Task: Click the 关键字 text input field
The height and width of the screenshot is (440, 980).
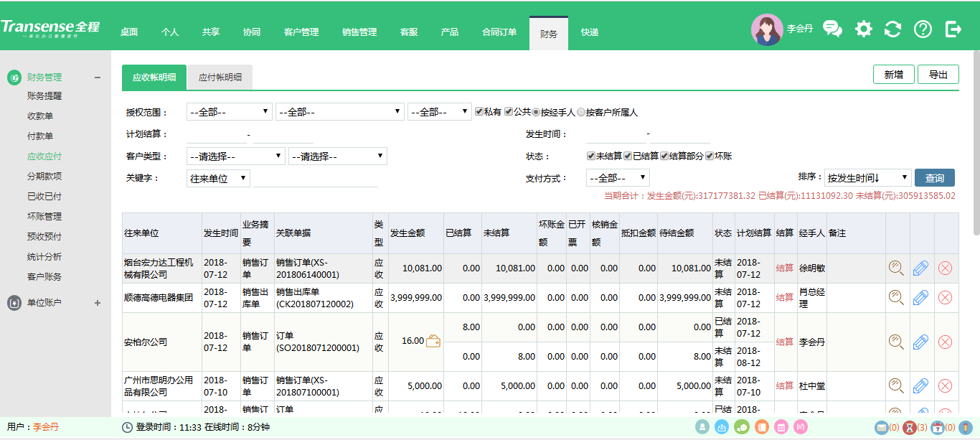Action: (x=316, y=178)
